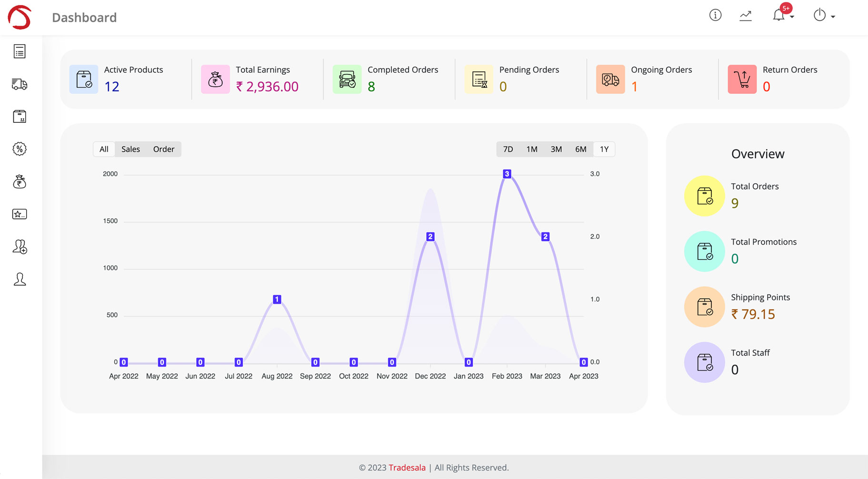Click the add staff user icon in sidebar
The image size is (868, 479).
click(x=20, y=247)
